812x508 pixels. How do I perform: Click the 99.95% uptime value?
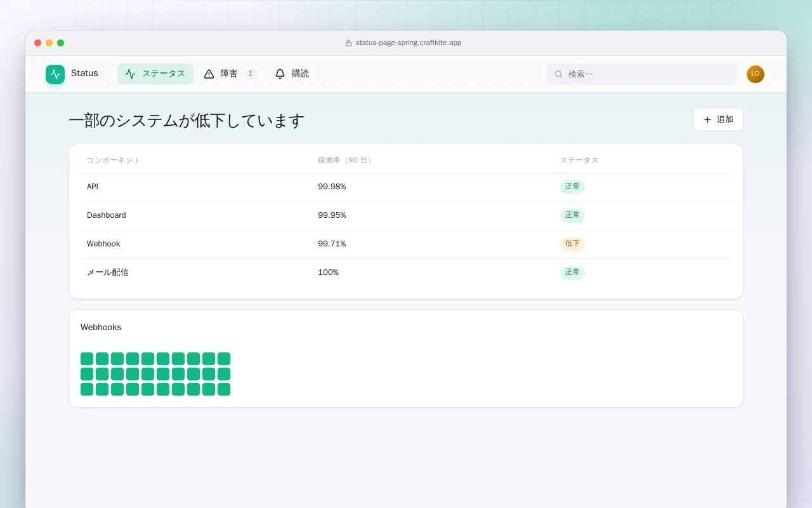click(x=332, y=215)
